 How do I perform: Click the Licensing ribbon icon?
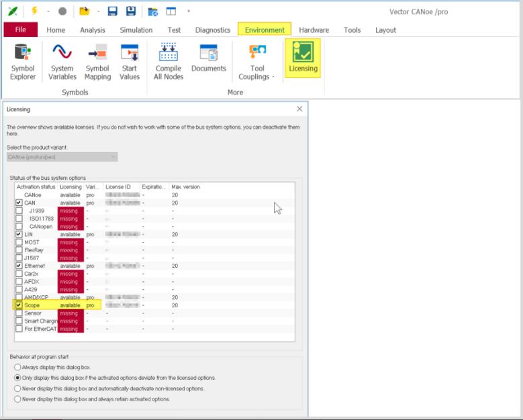303,58
